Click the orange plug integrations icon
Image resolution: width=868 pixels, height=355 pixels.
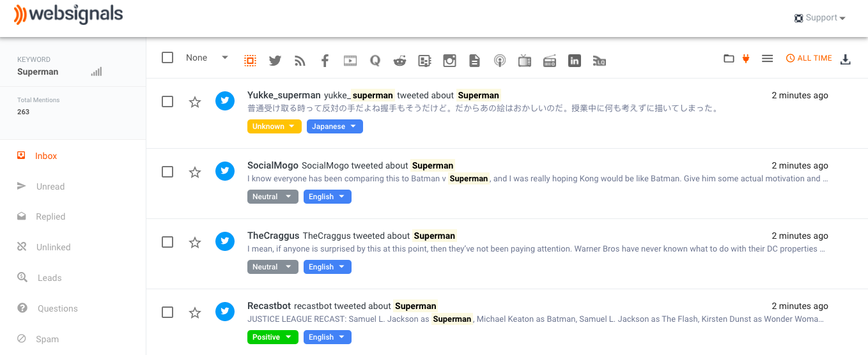click(745, 59)
